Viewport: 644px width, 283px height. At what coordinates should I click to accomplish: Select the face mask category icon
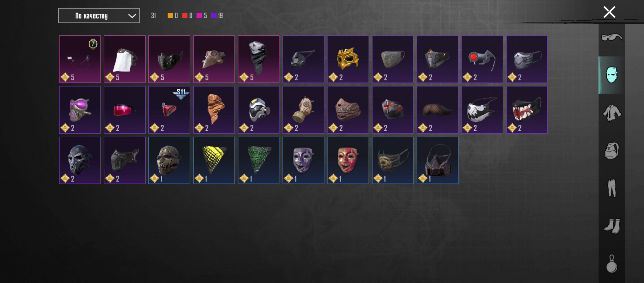click(x=612, y=75)
